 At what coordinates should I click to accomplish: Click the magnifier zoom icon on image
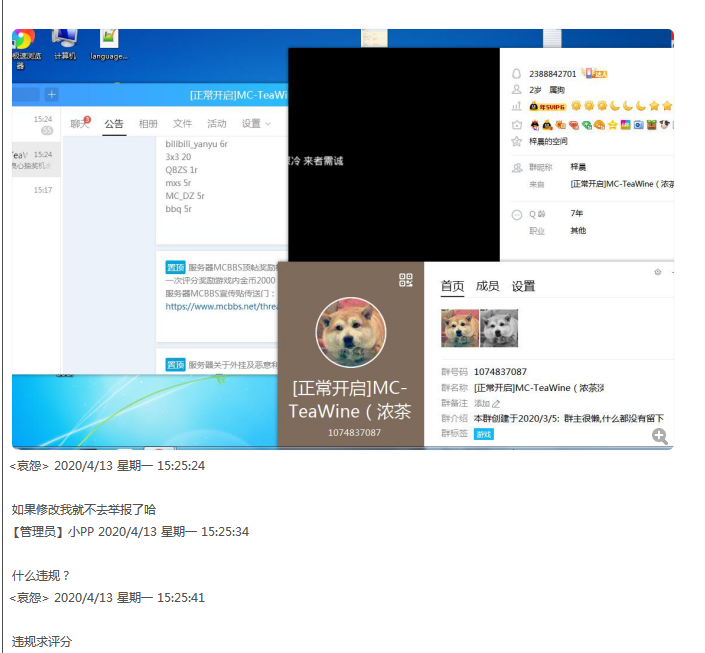[660, 436]
